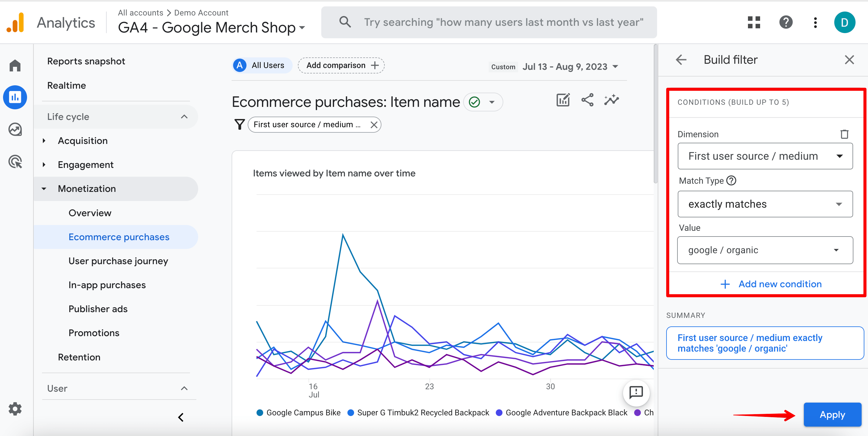
Task: Open Retention report
Action: click(x=79, y=357)
